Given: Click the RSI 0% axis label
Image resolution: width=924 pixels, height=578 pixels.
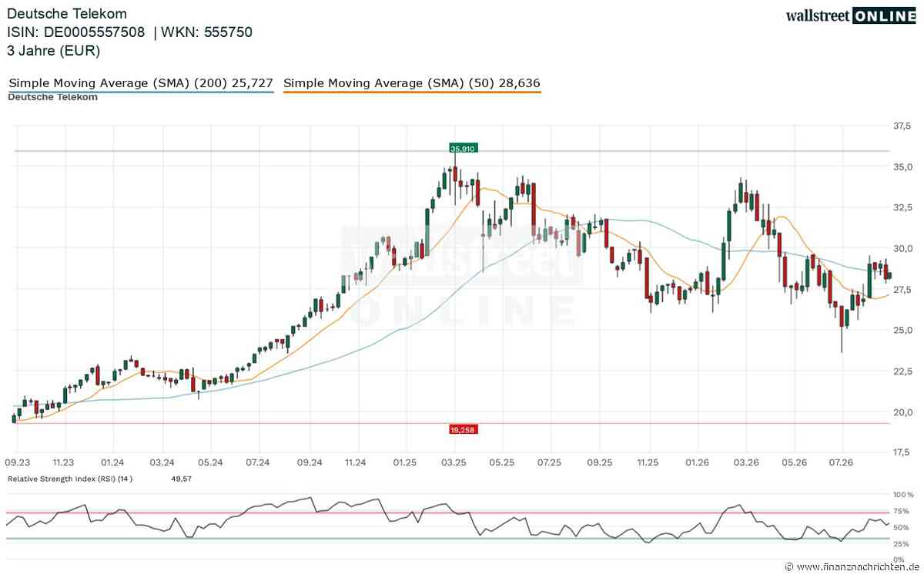Looking at the screenshot, I should [x=898, y=559].
